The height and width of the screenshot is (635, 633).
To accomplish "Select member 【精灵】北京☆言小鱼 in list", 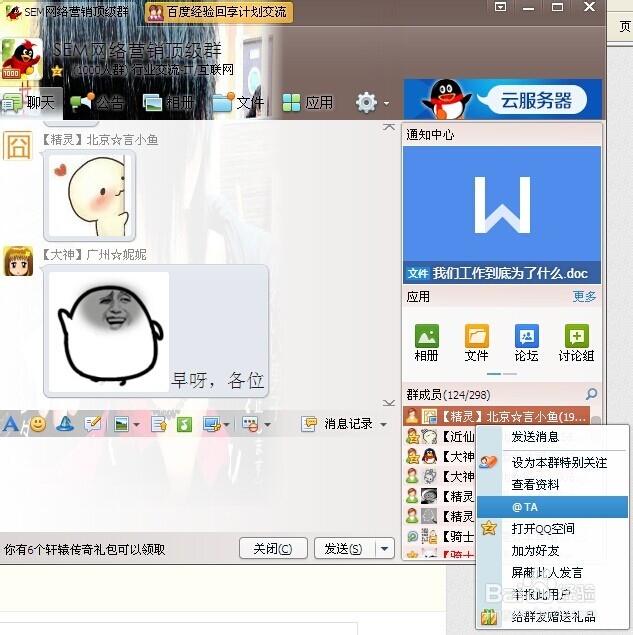I will tap(496, 416).
